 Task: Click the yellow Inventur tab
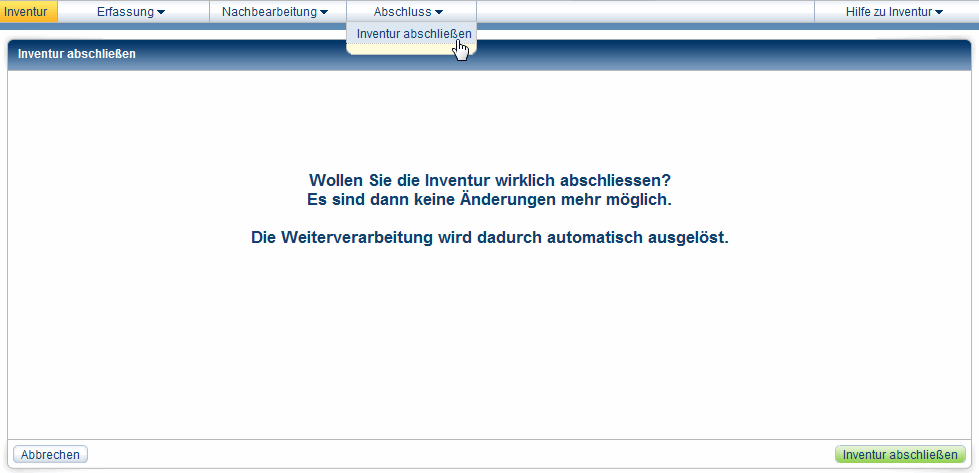click(x=28, y=12)
